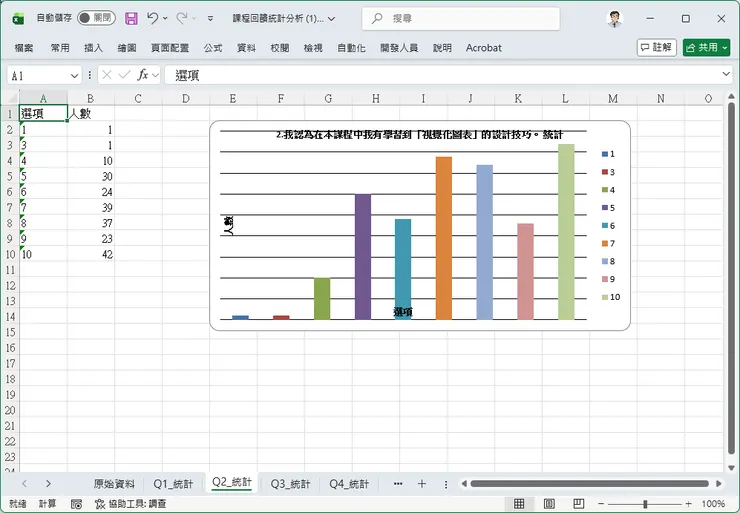Click the legend entry for series 1
The height and width of the screenshot is (513, 740).
[x=608, y=154]
